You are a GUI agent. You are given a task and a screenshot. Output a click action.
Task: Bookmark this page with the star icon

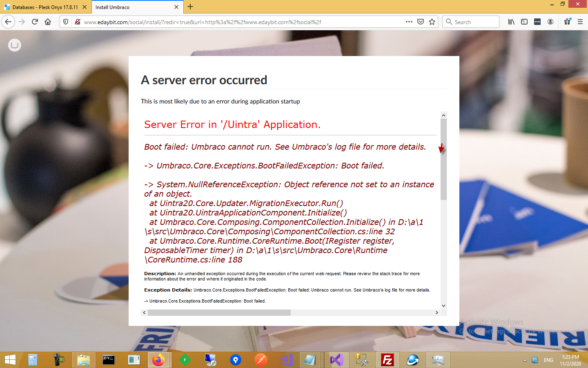tap(432, 22)
